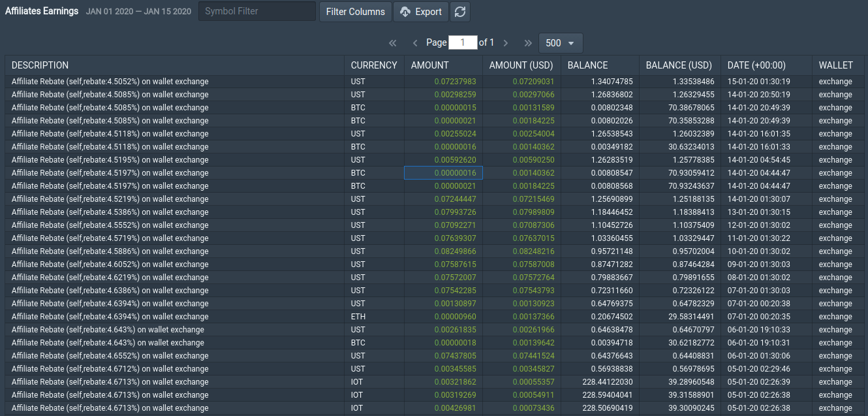Viewport: 868px width, 416px height.
Task: Select balance cell 0.64769375
Action: pos(600,304)
